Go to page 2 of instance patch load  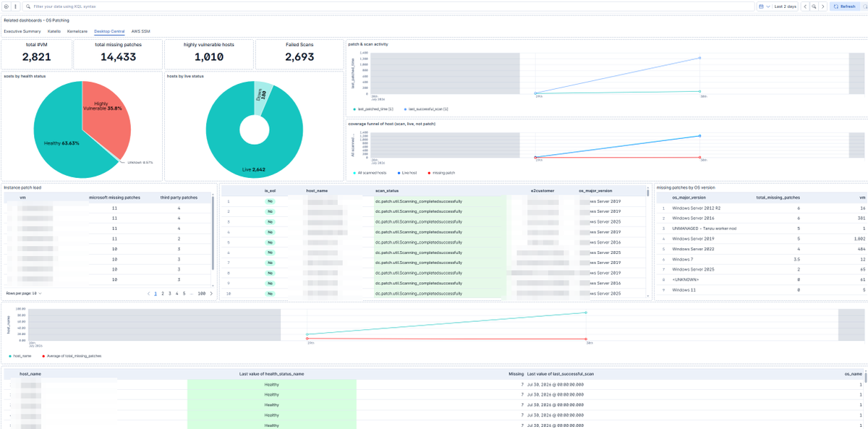[x=162, y=293]
